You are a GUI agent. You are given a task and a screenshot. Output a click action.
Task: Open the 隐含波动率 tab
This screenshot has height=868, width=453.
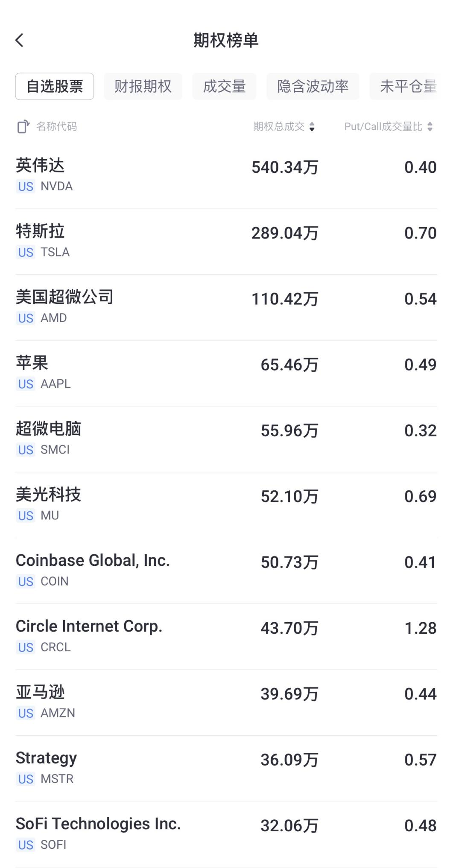tap(313, 87)
